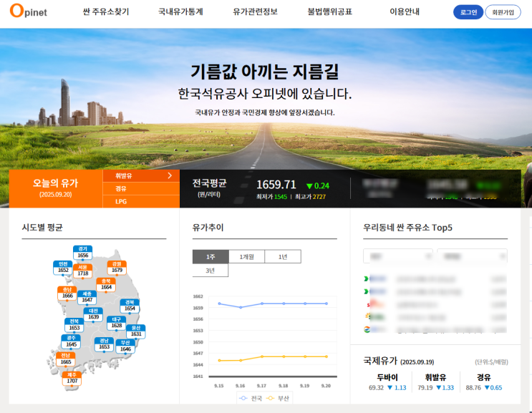Click the 대구 1628 map marker
532x413 pixels.
117,323
